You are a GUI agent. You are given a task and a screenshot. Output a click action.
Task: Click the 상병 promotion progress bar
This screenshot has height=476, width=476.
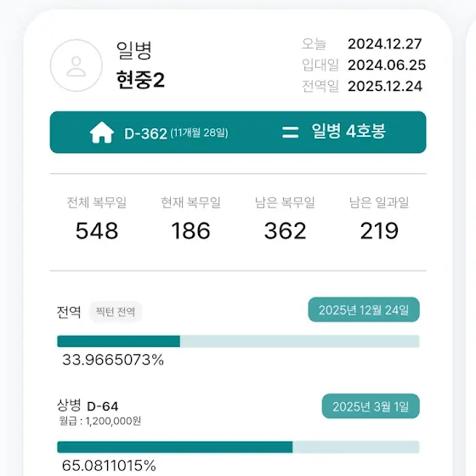point(238,447)
